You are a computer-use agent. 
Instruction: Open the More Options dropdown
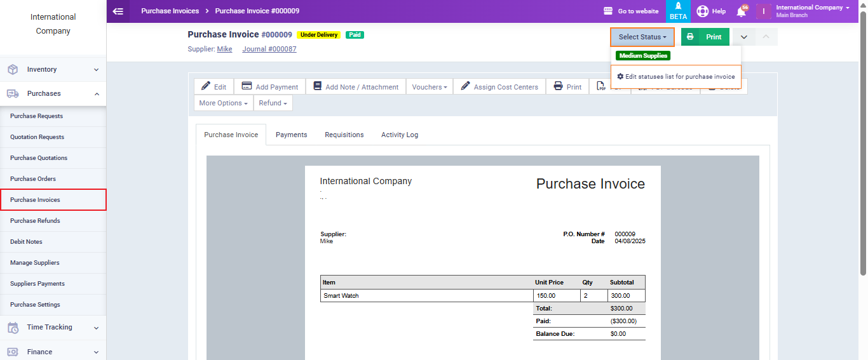tap(223, 103)
